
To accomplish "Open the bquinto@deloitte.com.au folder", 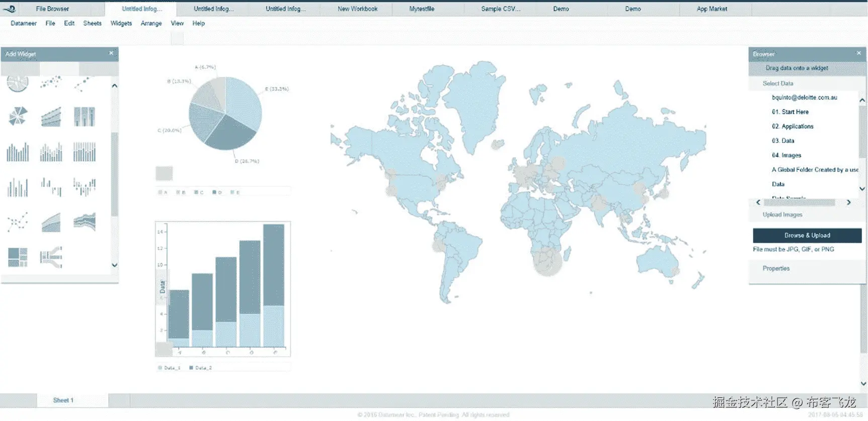I will click(804, 98).
